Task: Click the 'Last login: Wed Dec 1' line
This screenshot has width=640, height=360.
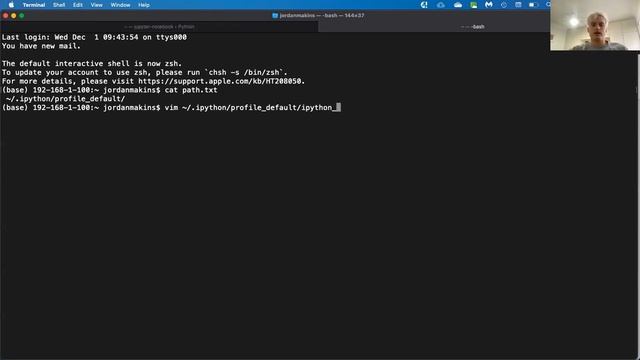Action: 94,37
